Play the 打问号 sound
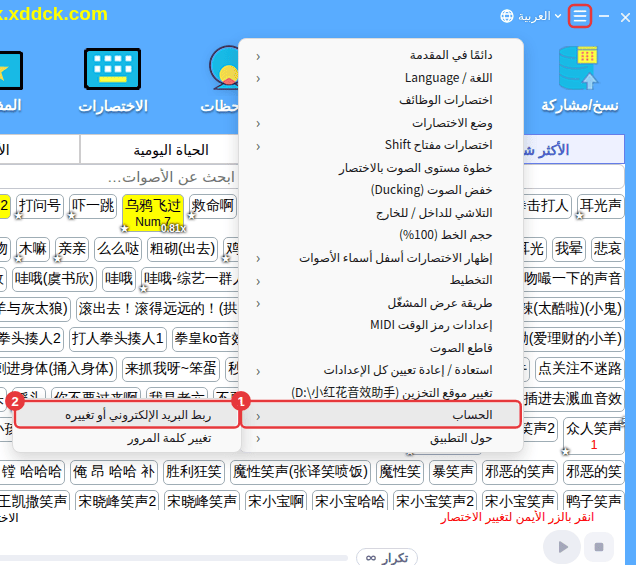 [40, 206]
